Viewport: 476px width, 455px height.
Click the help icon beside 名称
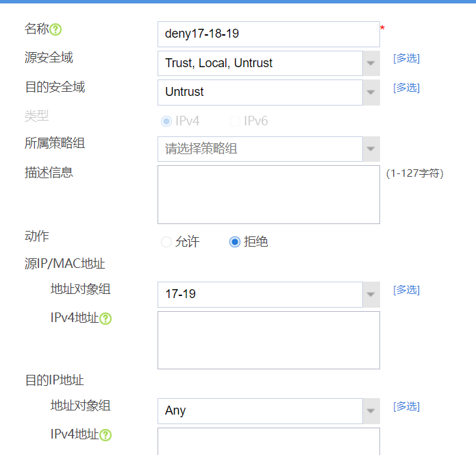[x=56, y=29]
